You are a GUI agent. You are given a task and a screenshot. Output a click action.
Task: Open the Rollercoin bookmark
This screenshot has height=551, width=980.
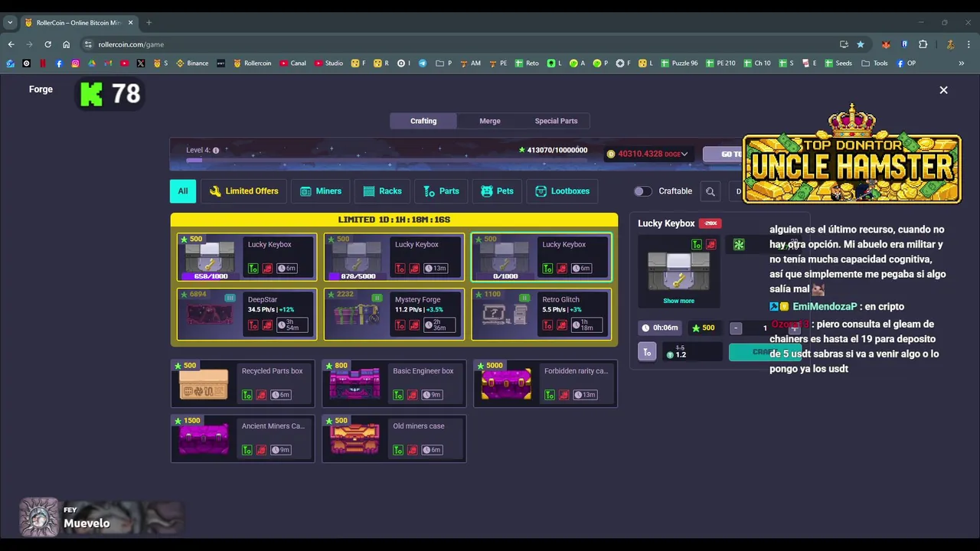pyautogui.click(x=252, y=64)
